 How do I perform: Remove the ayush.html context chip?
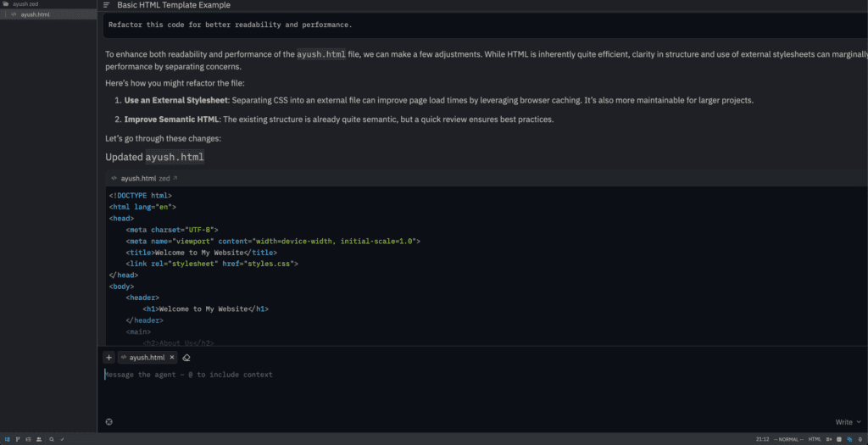(x=172, y=358)
